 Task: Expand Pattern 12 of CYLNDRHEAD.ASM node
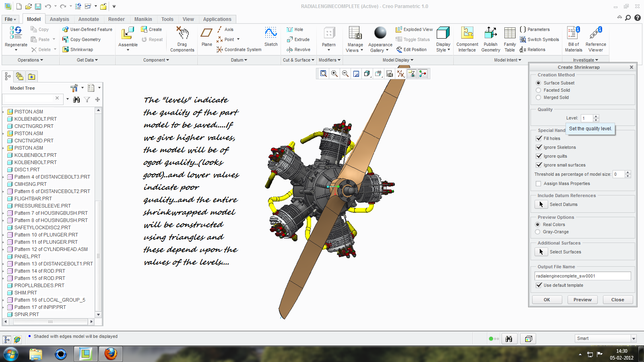click(x=4, y=249)
